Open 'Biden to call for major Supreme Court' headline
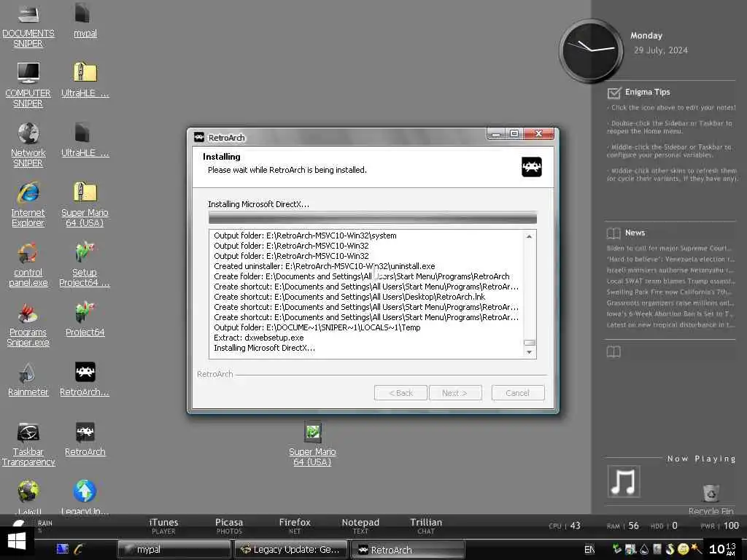 669,248
